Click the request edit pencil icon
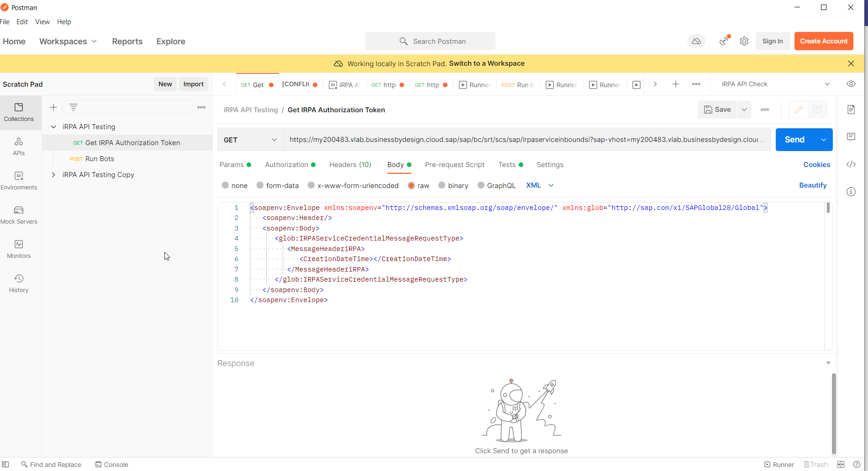Viewport: 868px width, 471px height. (x=799, y=110)
